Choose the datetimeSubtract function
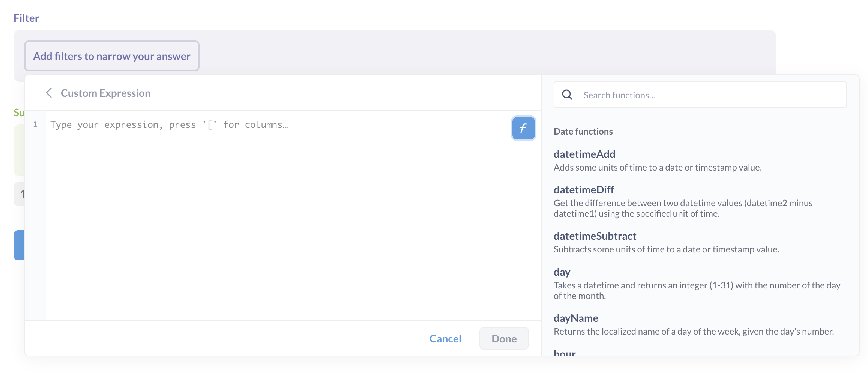The height and width of the screenshot is (375, 868). (595, 236)
